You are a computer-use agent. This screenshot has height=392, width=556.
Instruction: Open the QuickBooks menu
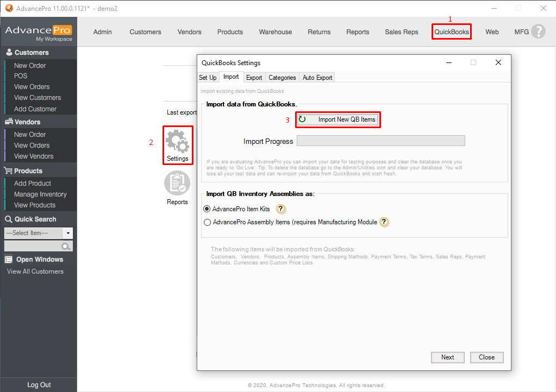point(451,32)
